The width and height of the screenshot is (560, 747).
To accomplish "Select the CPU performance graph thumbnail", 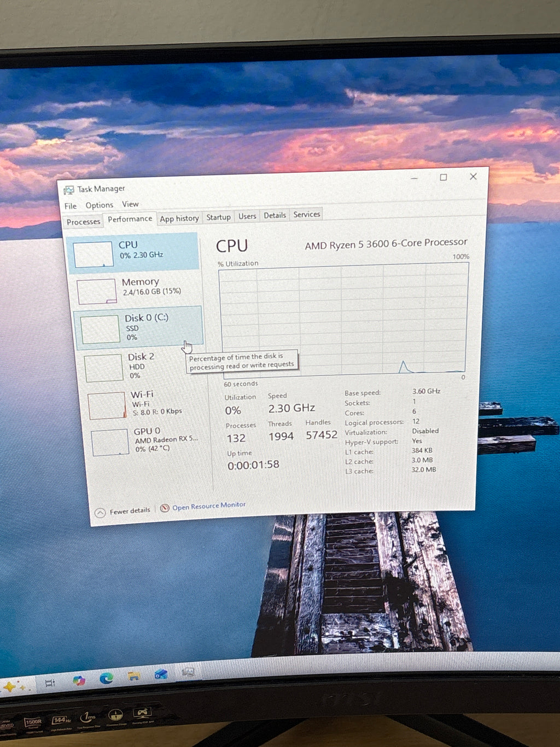I will coord(93,254).
